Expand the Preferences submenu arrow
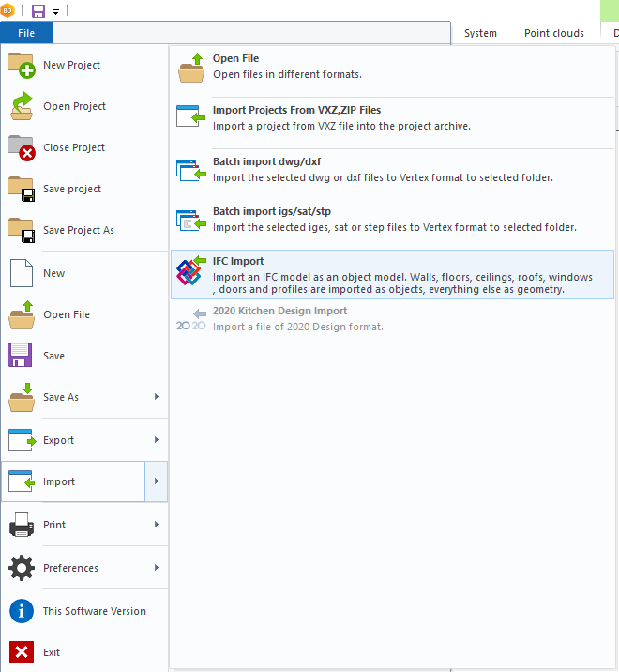The height and width of the screenshot is (672, 619). pyautogui.click(x=157, y=568)
